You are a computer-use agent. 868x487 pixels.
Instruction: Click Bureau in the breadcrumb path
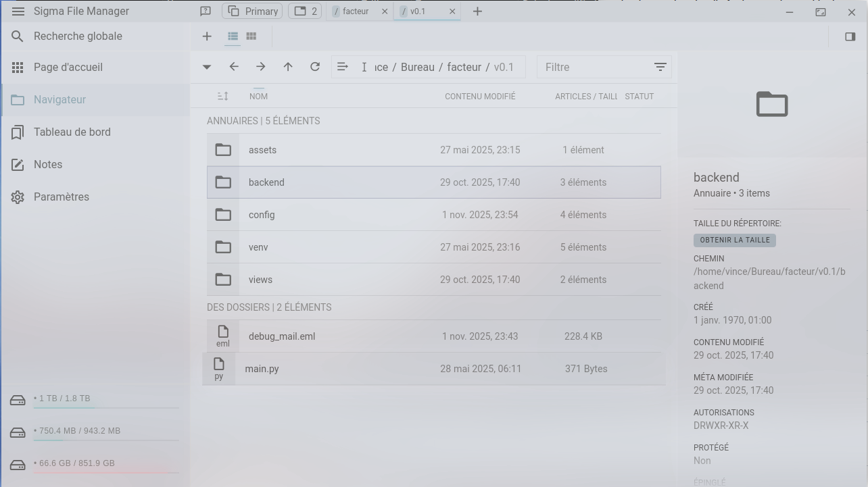point(417,67)
